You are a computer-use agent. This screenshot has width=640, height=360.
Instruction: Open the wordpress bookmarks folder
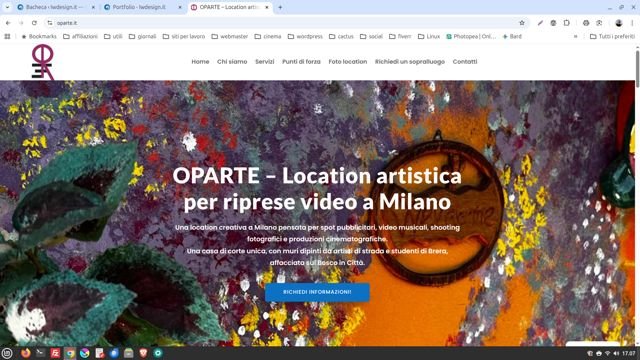click(305, 36)
